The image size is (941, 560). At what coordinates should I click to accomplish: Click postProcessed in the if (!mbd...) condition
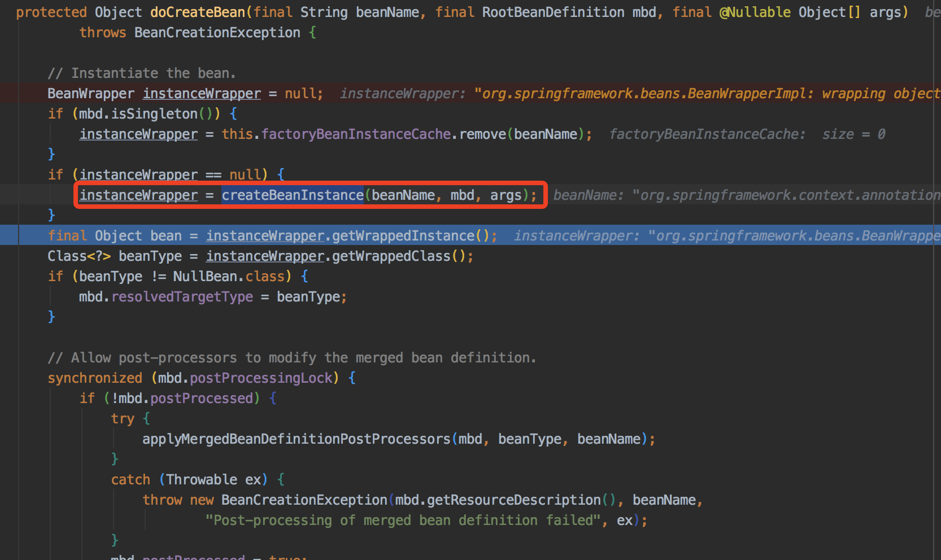pos(202,399)
